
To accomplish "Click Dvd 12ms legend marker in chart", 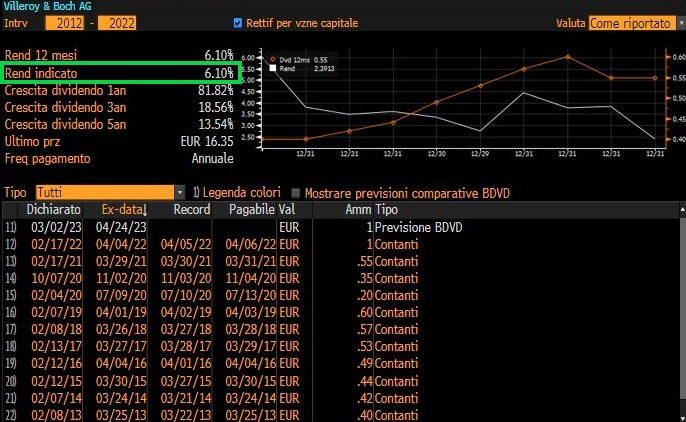I will coord(273,60).
